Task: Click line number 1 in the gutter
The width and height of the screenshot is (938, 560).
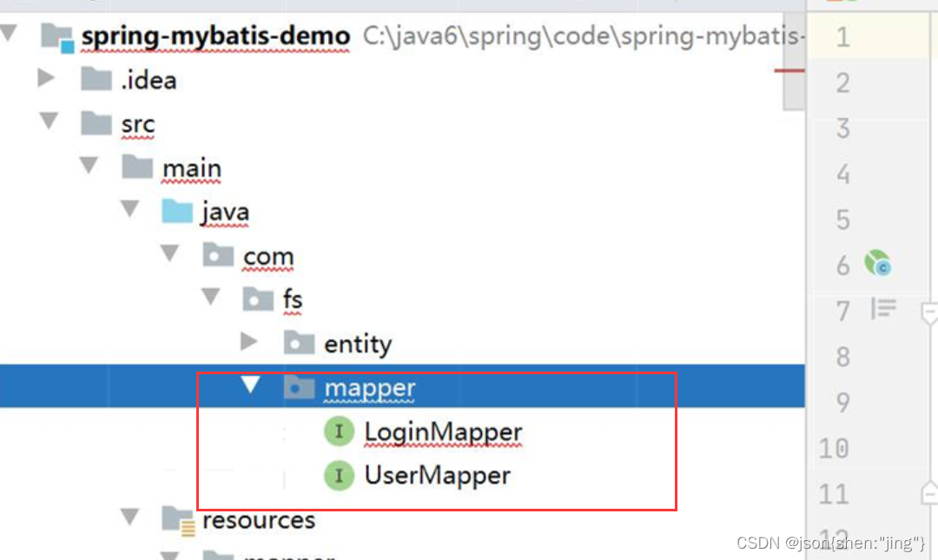Action: point(842,37)
